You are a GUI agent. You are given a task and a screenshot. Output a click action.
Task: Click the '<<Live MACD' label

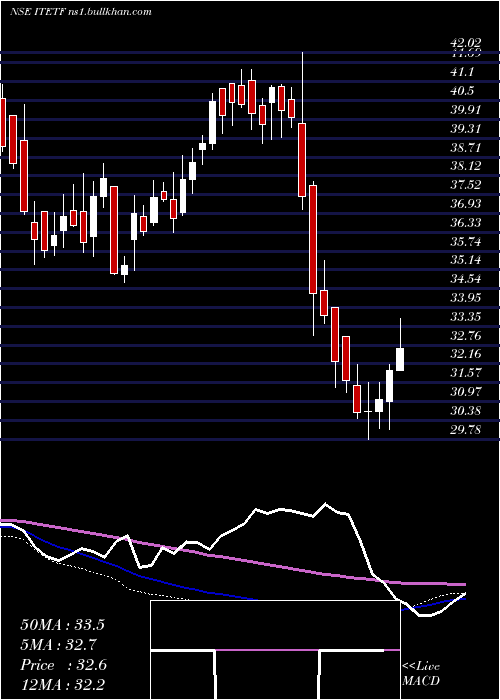click(x=421, y=674)
